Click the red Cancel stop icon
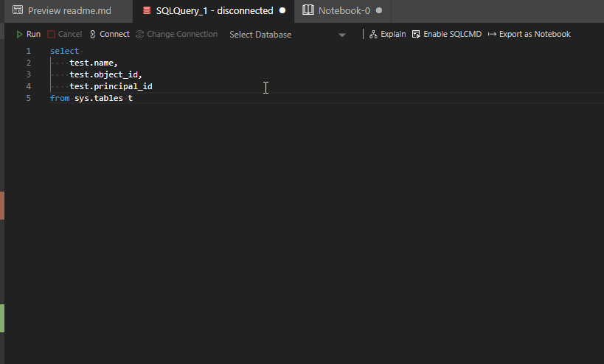Viewport: 604px width, 364px height. click(x=51, y=34)
